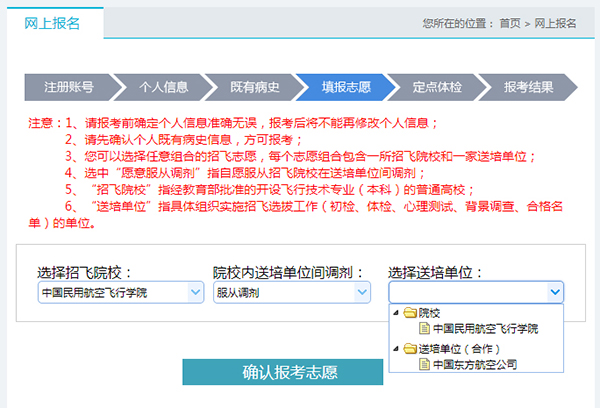Collapse the 院校 tree node triangle

pos(397,313)
